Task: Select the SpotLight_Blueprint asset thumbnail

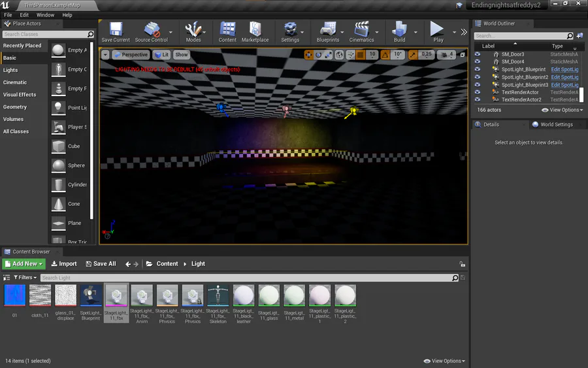Action: pyautogui.click(x=91, y=295)
